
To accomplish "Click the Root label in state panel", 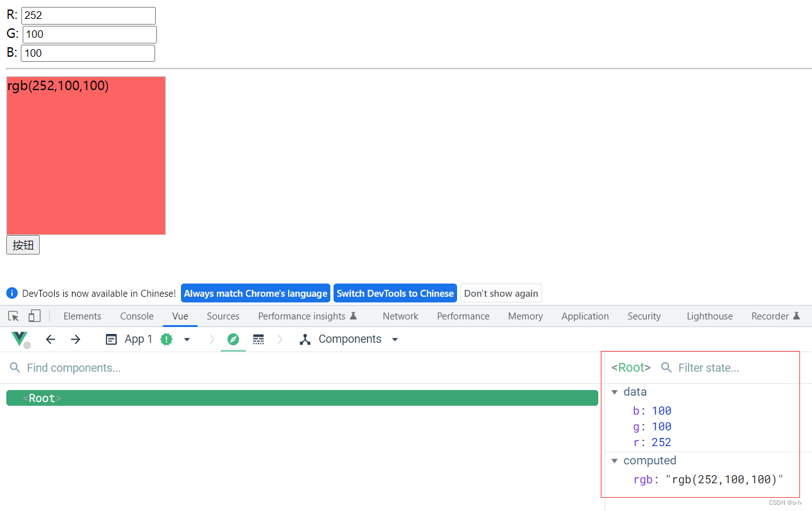I will click(x=631, y=367).
